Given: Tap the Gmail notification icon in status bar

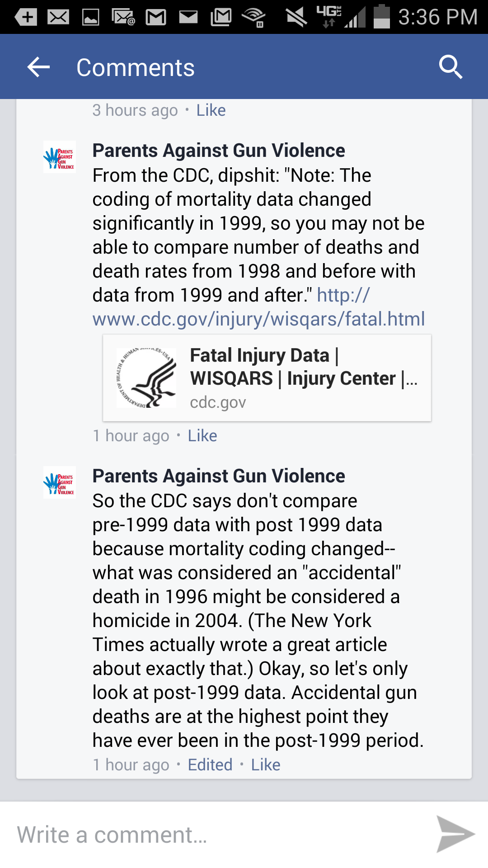Looking at the screenshot, I should pyautogui.click(x=156, y=17).
